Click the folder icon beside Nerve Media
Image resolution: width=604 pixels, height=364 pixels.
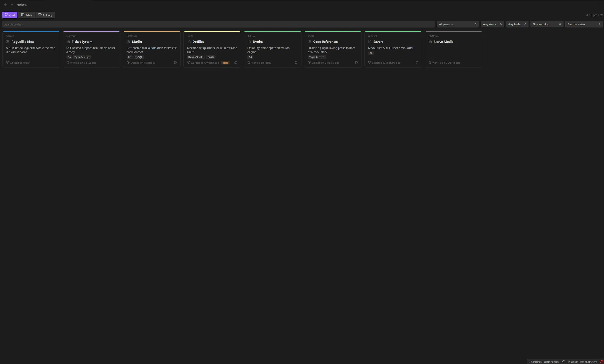pos(430,42)
